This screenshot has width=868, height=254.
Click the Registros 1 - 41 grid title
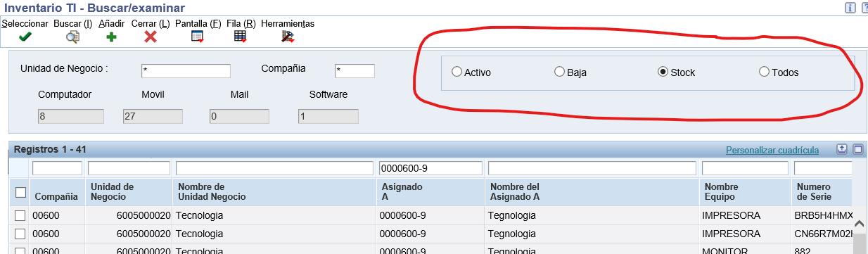pyautogui.click(x=50, y=149)
